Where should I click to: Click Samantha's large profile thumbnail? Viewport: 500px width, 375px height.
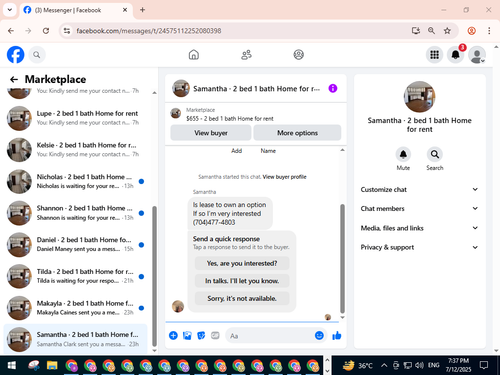tap(419, 97)
